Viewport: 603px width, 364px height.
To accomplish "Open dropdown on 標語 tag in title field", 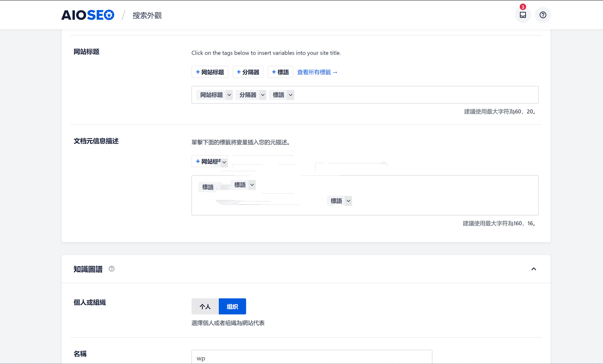I will pos(290,95).
